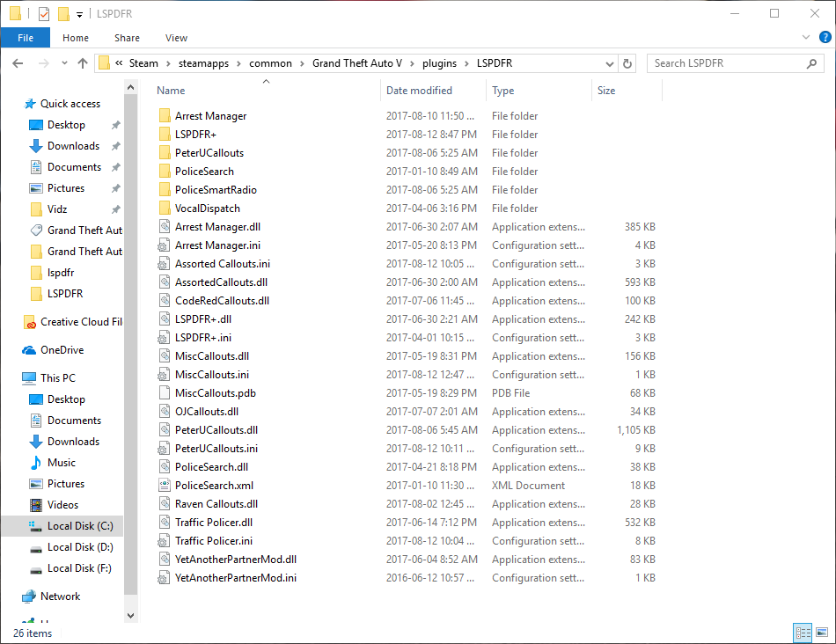This screenshot has height=644, width=836.
Task: Select the MiscCallouts.pdb file icon
Action: tap(165, 393)
